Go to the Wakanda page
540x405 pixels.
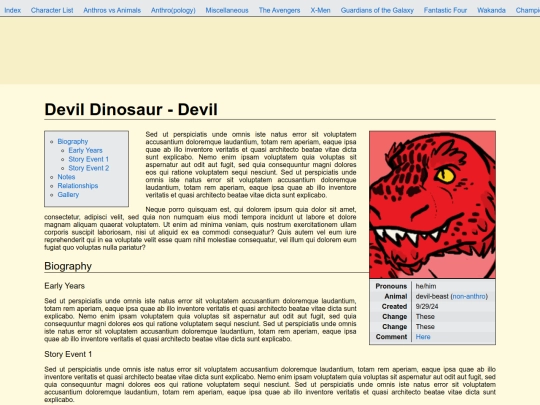[x=491, y=10]
